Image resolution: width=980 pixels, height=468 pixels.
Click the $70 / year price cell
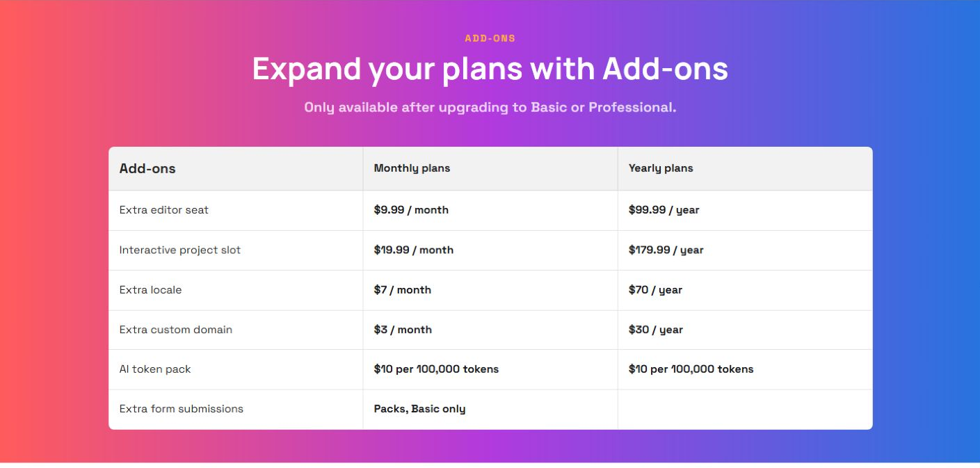[655, 290]
